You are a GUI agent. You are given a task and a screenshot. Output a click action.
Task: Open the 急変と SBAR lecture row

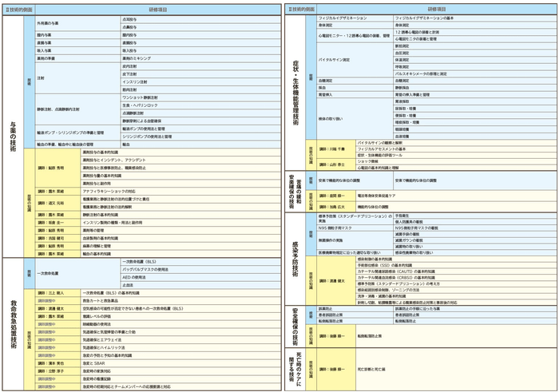click(x=94, y=362)
